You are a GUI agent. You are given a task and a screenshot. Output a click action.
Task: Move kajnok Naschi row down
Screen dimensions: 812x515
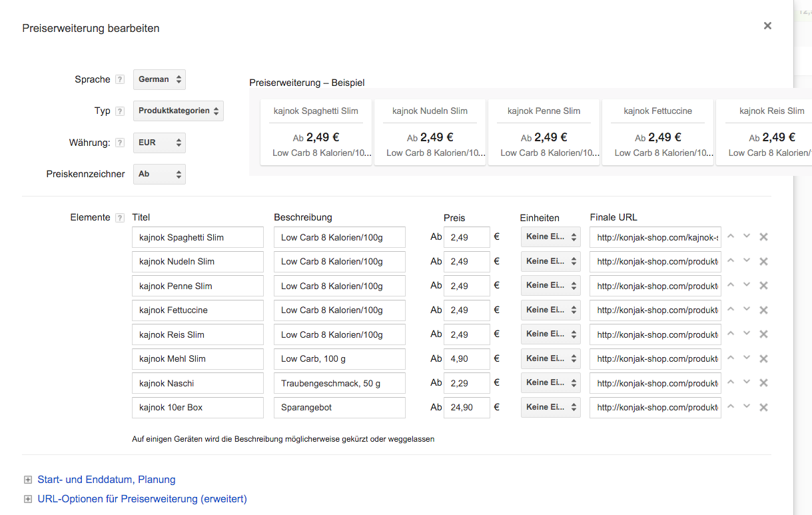point(747,382)
